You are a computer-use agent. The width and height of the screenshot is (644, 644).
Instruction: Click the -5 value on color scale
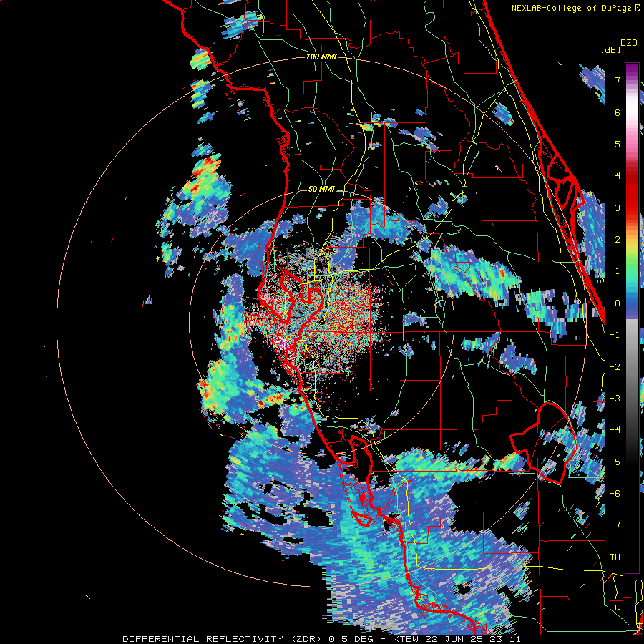[615, 462]
